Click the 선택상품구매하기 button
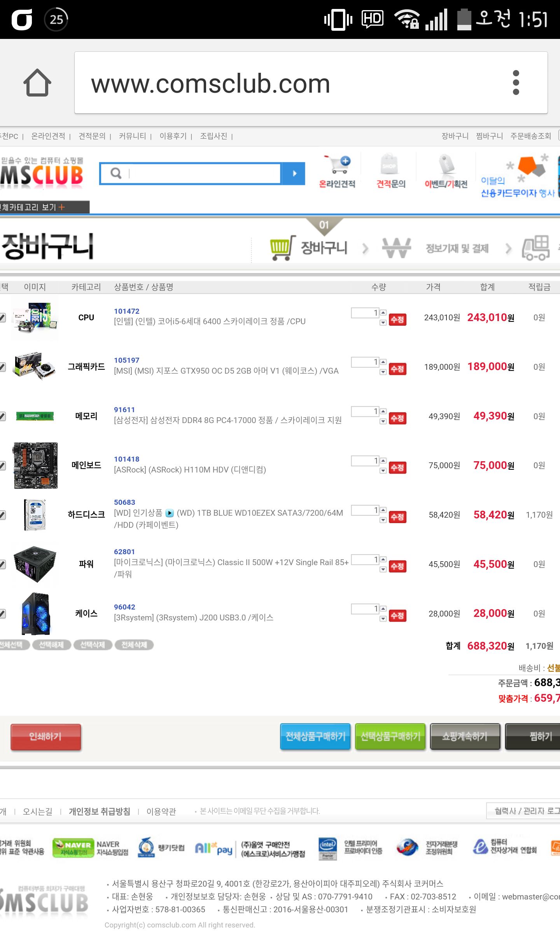 click(x=390, y=736)
